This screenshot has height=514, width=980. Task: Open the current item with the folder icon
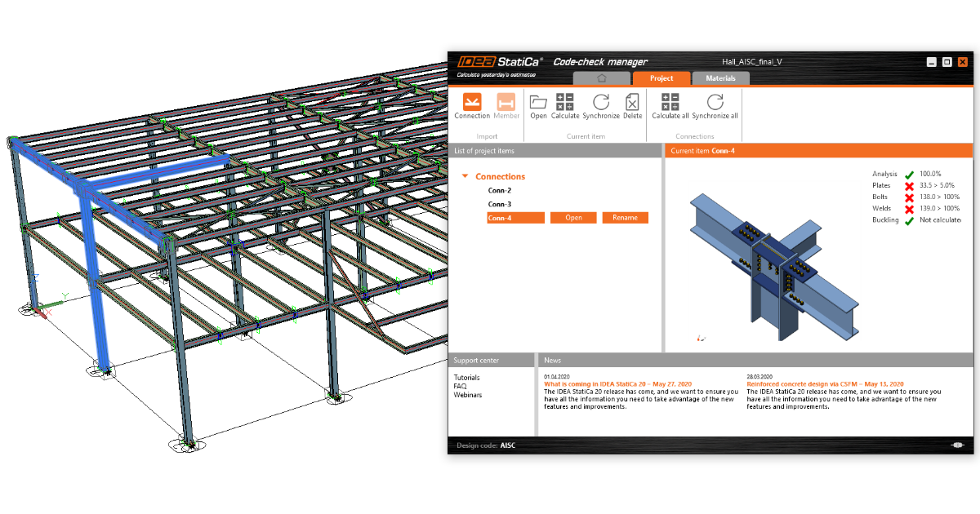tap(538, 102)
